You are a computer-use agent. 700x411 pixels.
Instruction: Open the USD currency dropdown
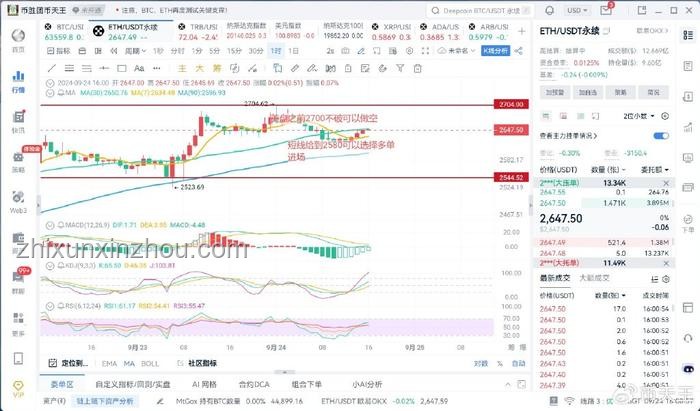pyautogui.click(x=577, y=10)
